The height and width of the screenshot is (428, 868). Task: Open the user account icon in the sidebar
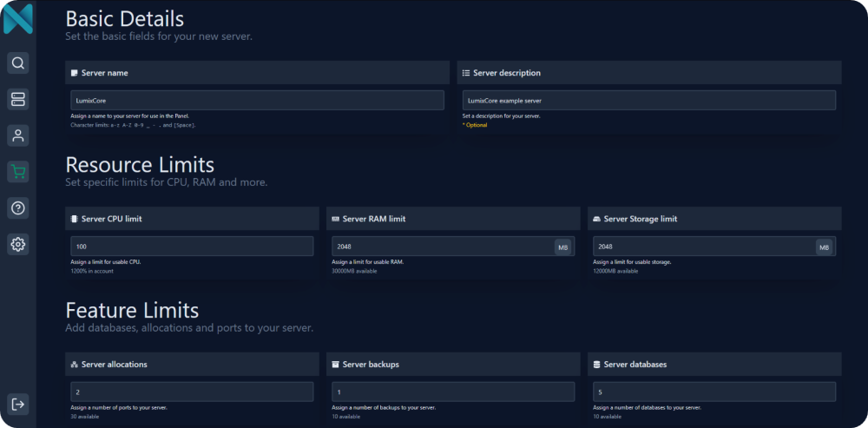click(x=17, y=135)
